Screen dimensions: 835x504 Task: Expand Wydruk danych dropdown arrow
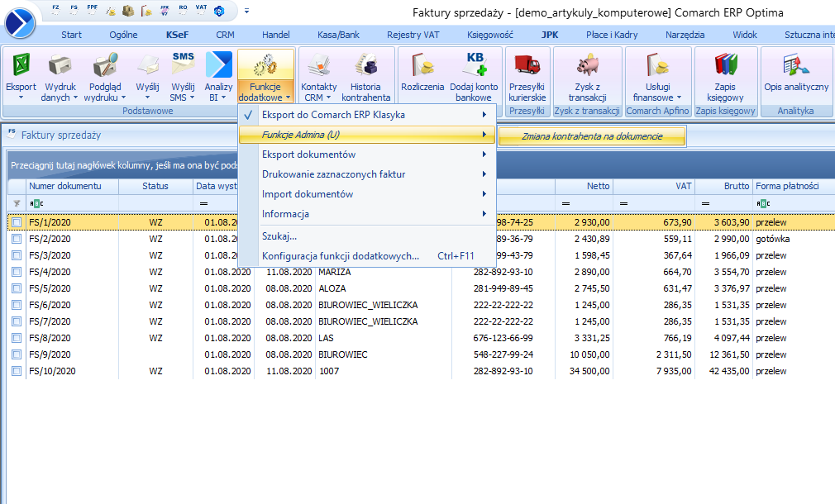tap(75, 98)
